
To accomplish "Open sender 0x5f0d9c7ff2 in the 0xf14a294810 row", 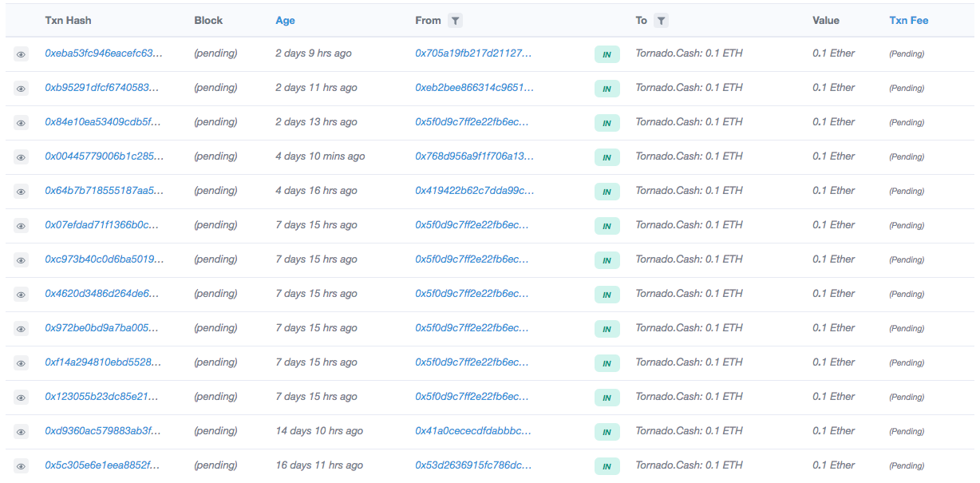I will pyautogui.click(x=472, y=362).
